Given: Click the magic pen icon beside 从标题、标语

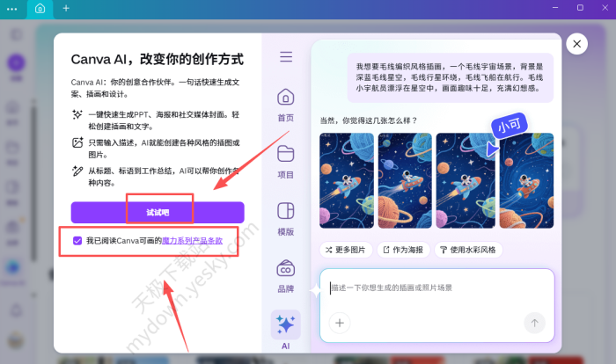Looking at the screenshot, I should (x=77, y=171).
